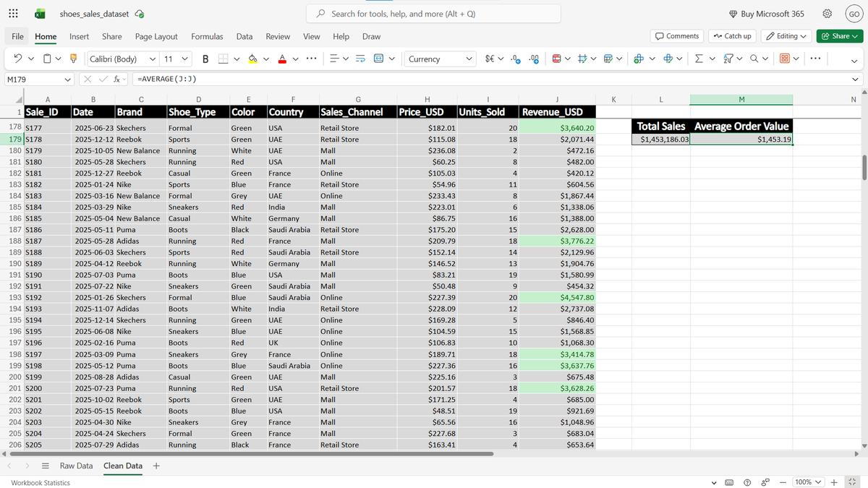Screen dimensions: 868x488
Task: Switch to the Data tab
Action: coord(244,36)
